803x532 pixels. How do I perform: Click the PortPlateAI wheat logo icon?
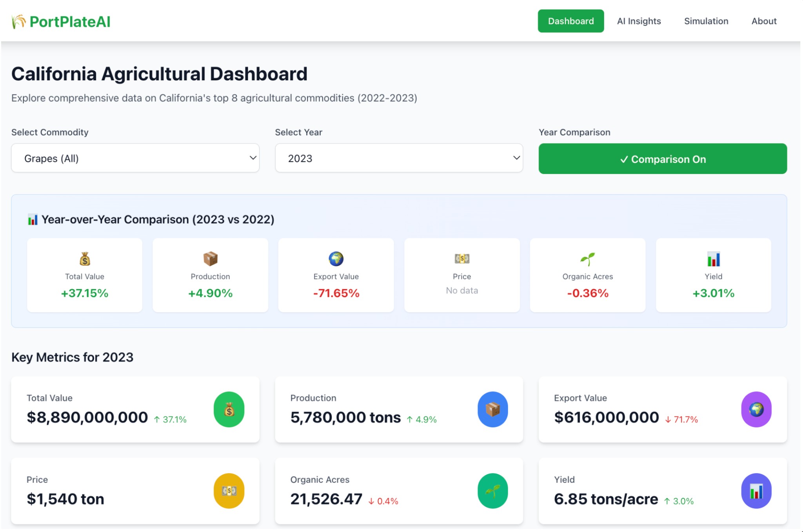pos(18,22)
